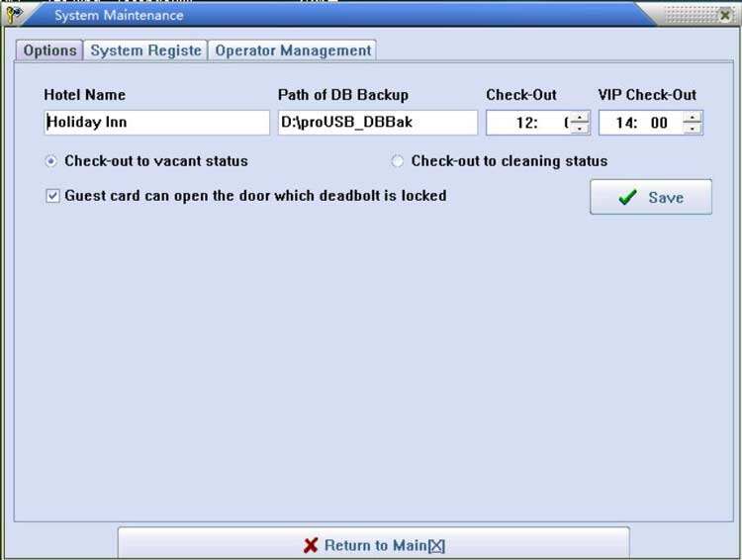This screenshot has height=560, width=742.
Task: Save settings with the green checkmark button
Action: 650,197
